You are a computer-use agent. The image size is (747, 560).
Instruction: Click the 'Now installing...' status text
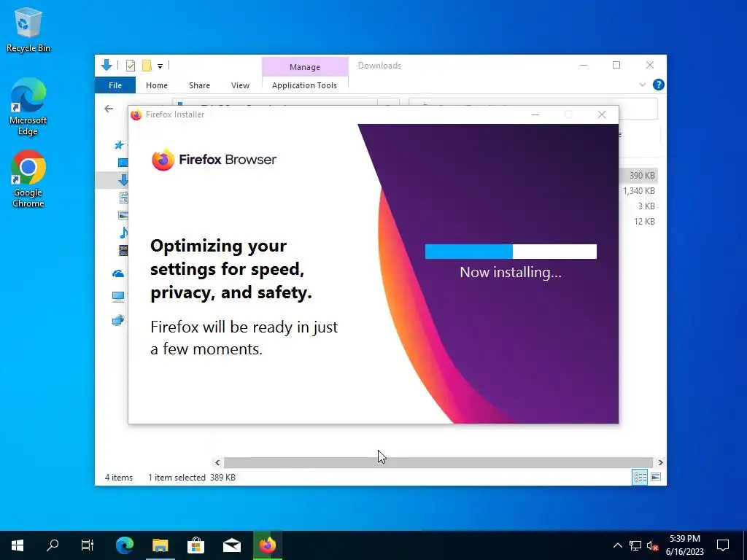(x=511, y=273)
